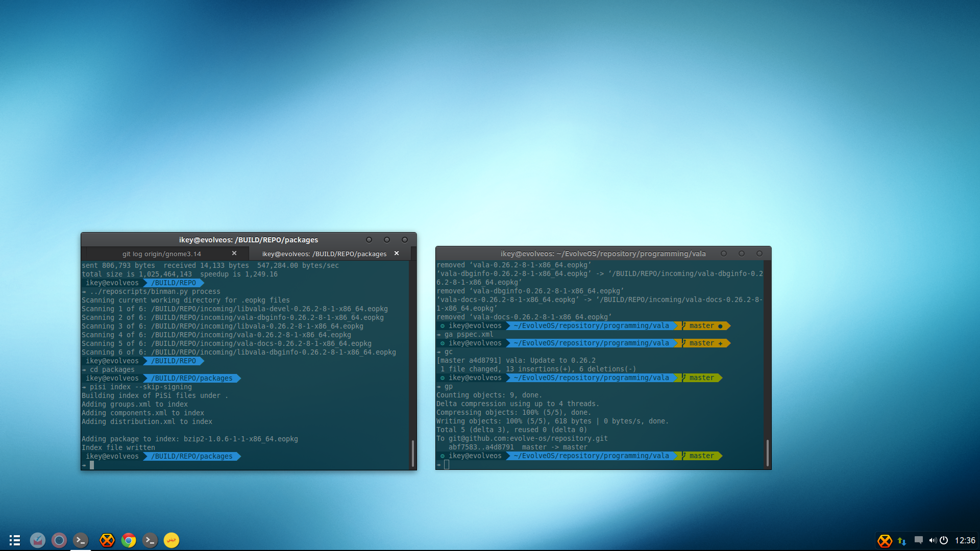Screen dimensions: 980x551
Task: Click the 'Index file written' output line
Action: [118, 448]
